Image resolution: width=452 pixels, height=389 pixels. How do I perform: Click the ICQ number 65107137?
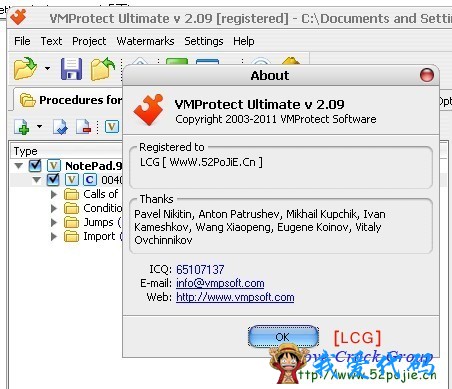(x=200, y=269)
